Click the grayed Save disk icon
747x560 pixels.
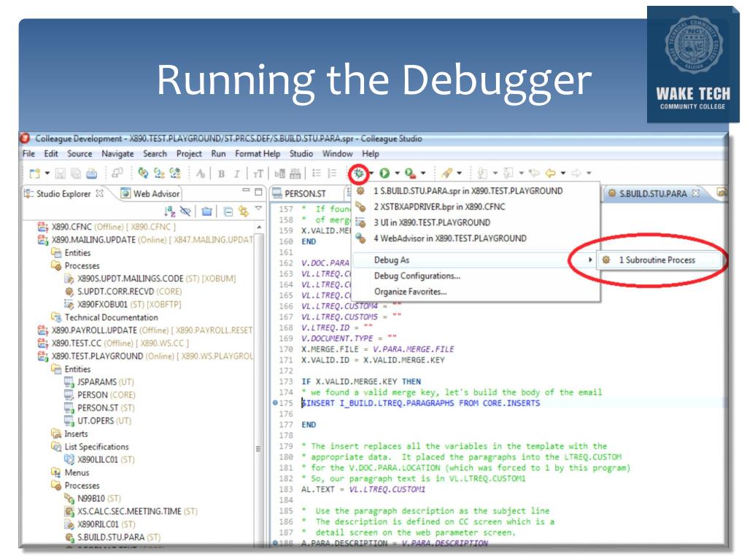tap(60, 174)
